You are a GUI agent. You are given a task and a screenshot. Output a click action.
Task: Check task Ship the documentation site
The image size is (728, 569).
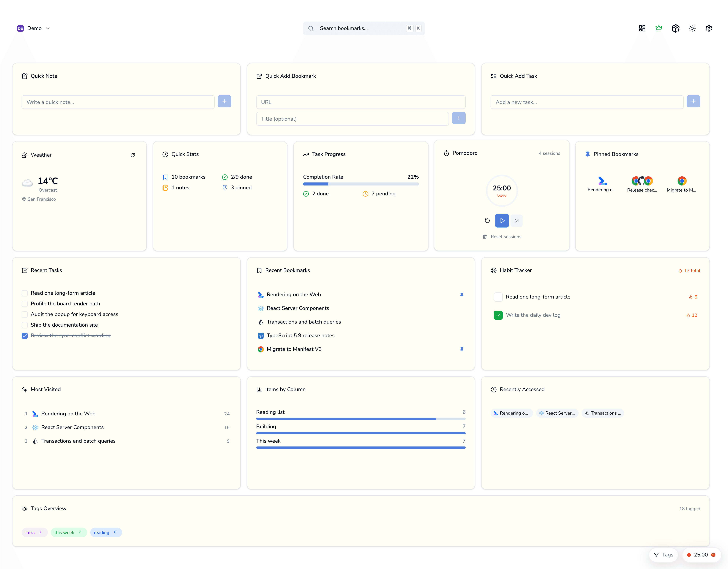point(25,325)
